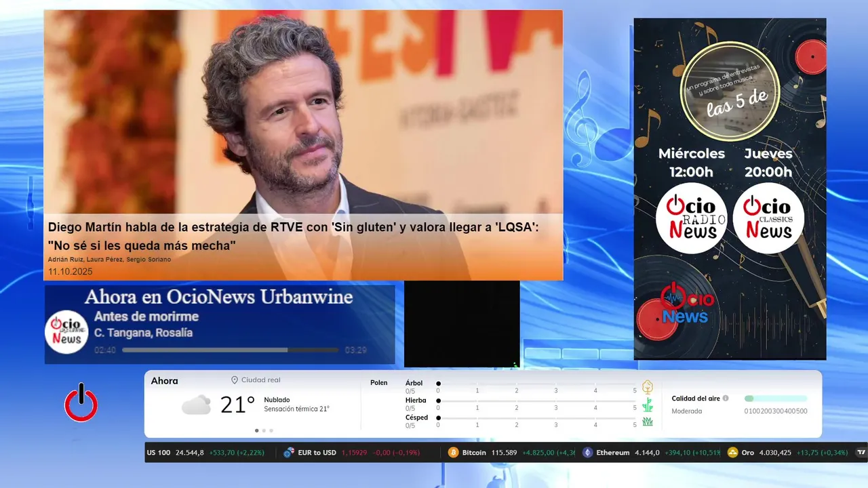The width and height of the screenshot is (868, 488).
Task: Click the 'Sensación térmica 21°' text
Action: coord(296,409)
